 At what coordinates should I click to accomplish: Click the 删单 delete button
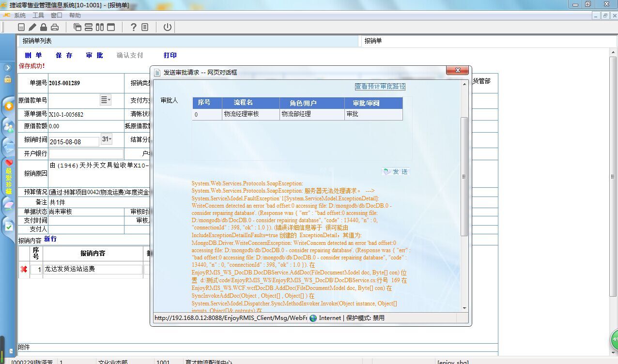[x=33, y=55]
